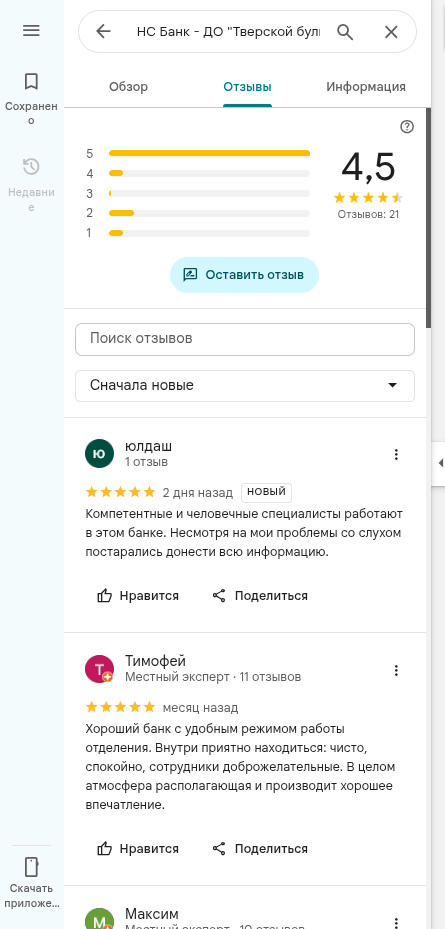Viewport: 445px width, 929px height.
Task: Share Тимофей's review via Поделиться
Action: pyautogui.click(x=260, y=848)
